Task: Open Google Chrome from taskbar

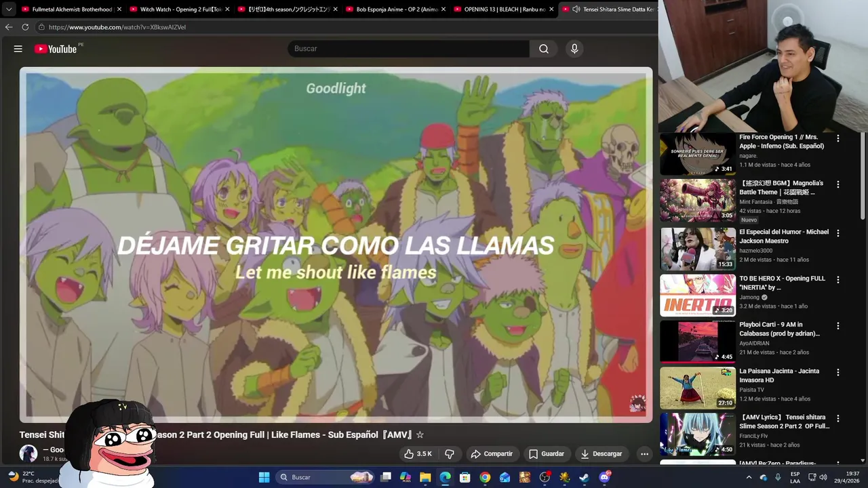Action: tap(485, 477)
